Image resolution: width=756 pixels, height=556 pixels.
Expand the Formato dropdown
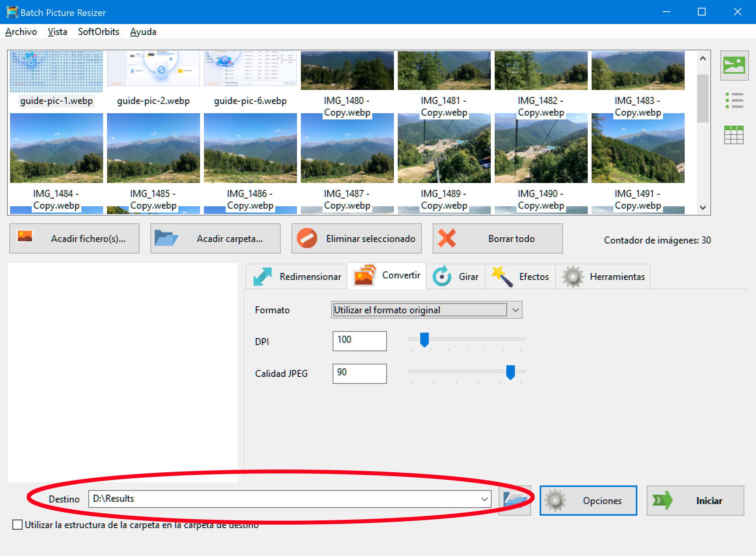click(x=515, y=310)
